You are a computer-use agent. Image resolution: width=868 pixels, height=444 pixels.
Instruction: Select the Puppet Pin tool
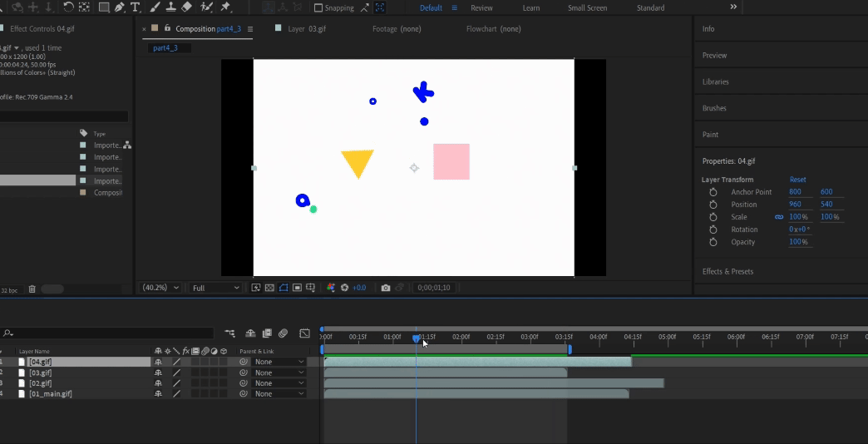(x=225, y=7)
